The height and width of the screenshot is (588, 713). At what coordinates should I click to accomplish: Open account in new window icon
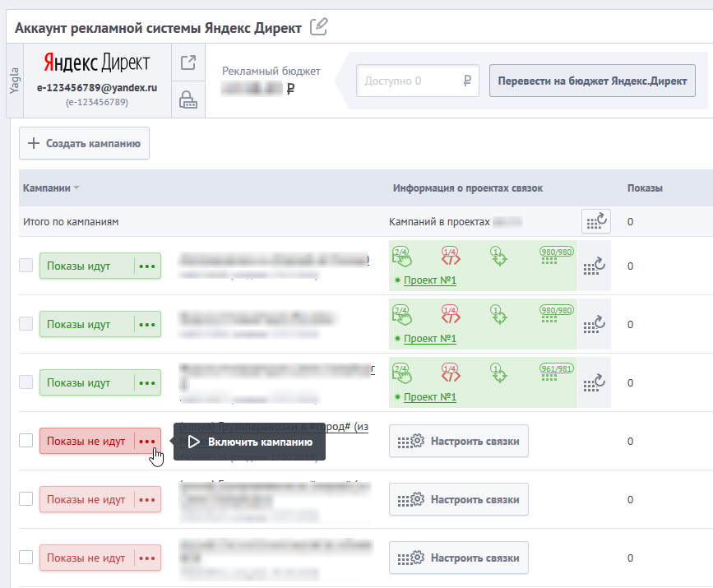188,63
